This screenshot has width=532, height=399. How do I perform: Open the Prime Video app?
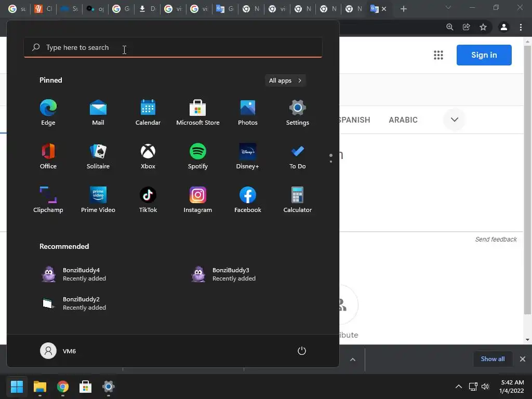point(98,200)
